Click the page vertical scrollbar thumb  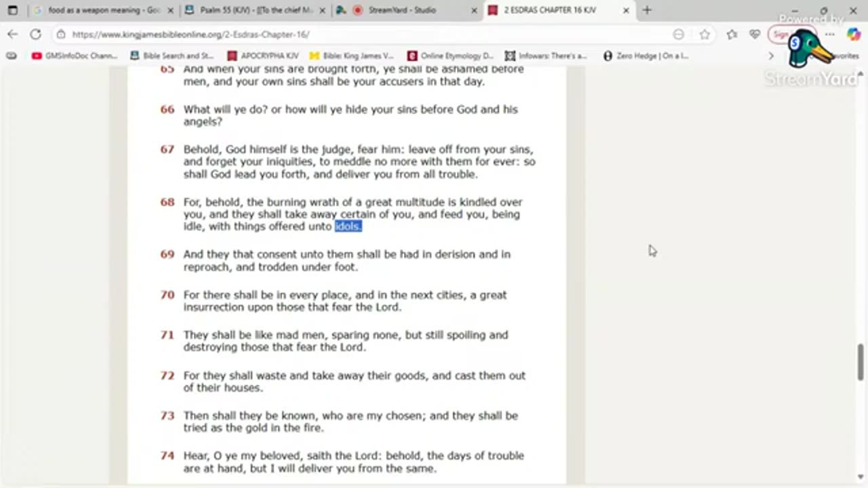coord(861,362)
